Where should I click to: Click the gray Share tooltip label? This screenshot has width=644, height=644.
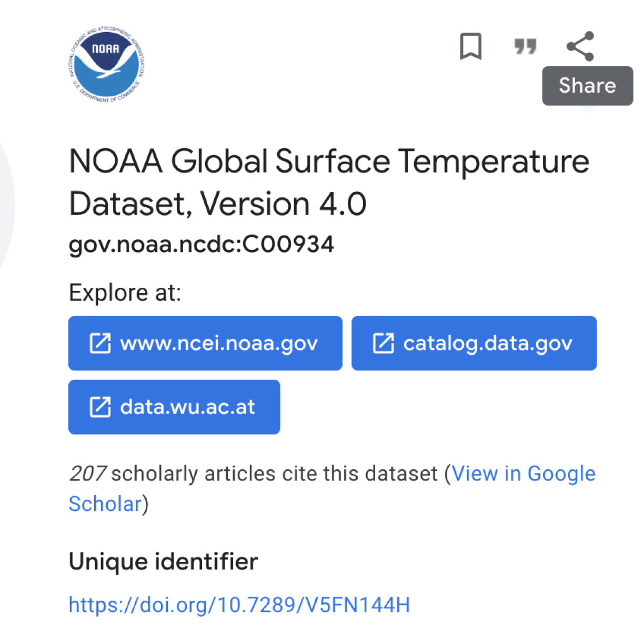pos(587,86)
